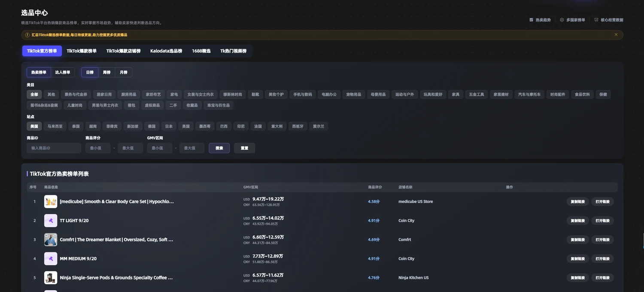Click the Ninja Coffee product thumbnail
Image resolution: width=644 pixels, height=292 pixels.
(51, 277)
